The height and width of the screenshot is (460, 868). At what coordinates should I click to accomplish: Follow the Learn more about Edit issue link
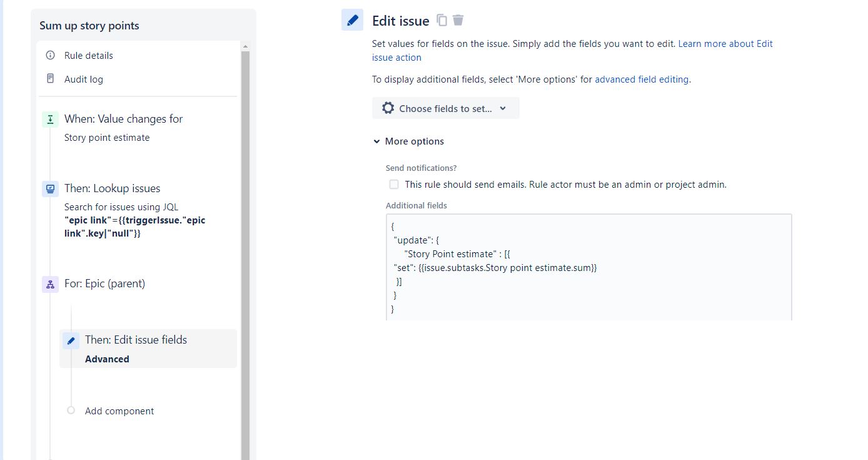click(x=572, y=51)
